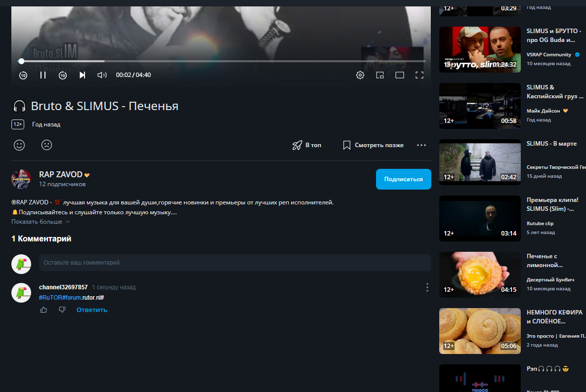Reply to the comment via Ответить
The image size is (586, 392).
[x=91, y=310]
